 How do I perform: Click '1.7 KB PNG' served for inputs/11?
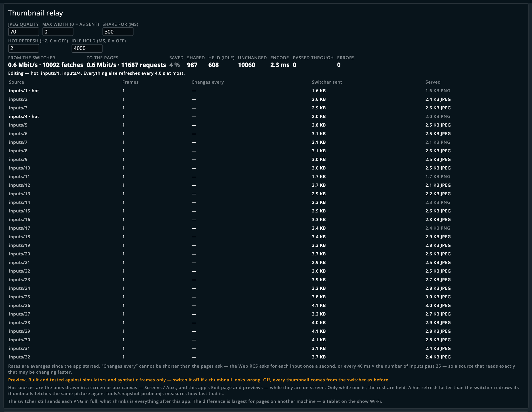point(438,177)
